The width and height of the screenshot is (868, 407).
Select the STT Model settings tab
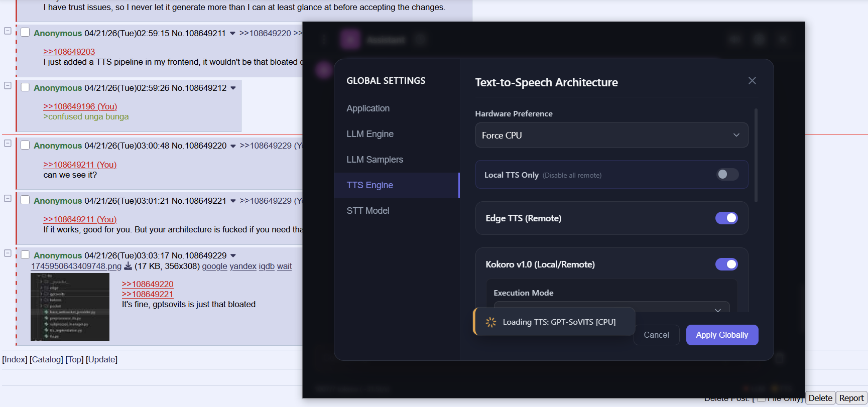click(x=367, y=211)
